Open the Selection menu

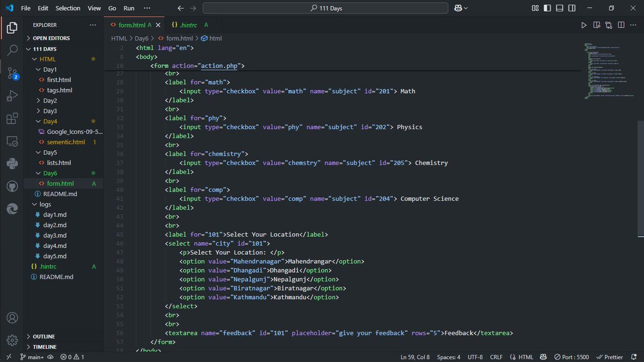68,8
